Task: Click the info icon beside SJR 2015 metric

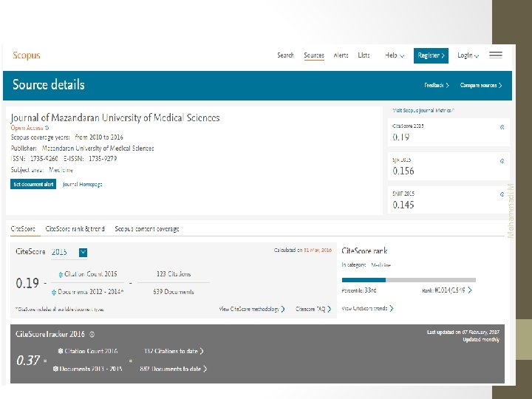Action: tap(502, 161)
